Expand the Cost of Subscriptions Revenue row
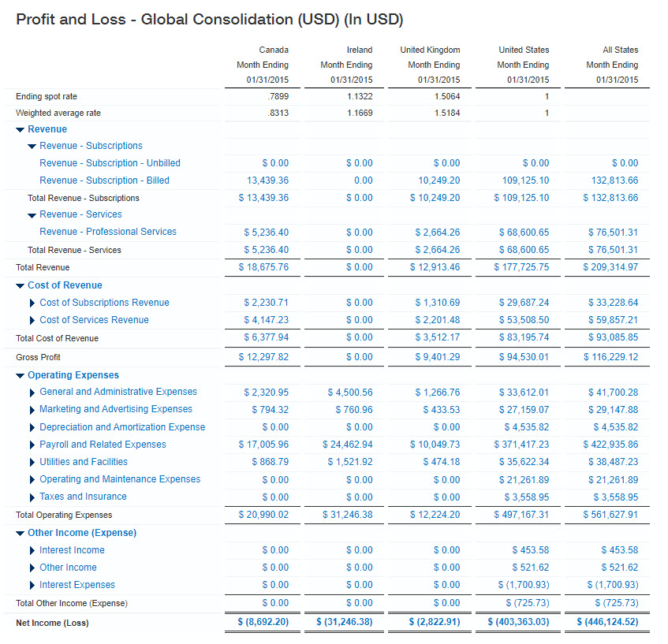Viewport: 668px width, 644px height. tap(32, 303)
